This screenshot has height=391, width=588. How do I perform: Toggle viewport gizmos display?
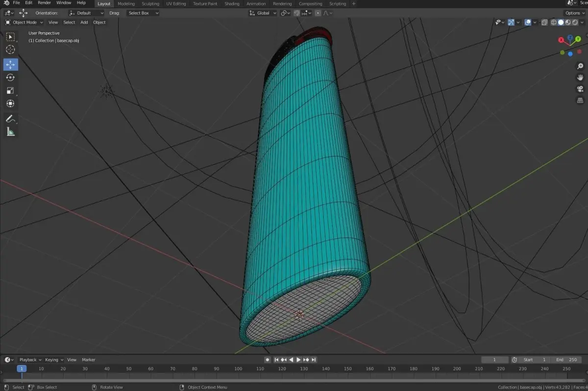point(511,22)
